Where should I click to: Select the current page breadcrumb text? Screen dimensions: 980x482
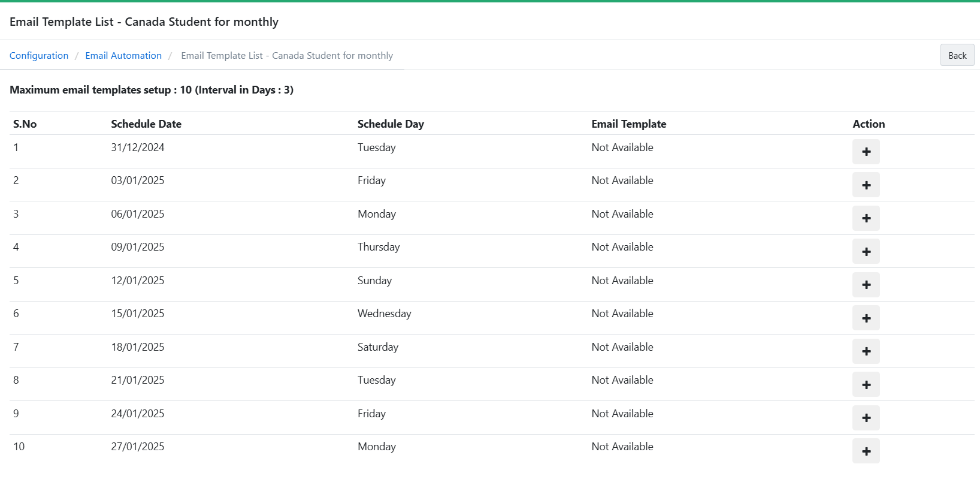tap(287, 56)
